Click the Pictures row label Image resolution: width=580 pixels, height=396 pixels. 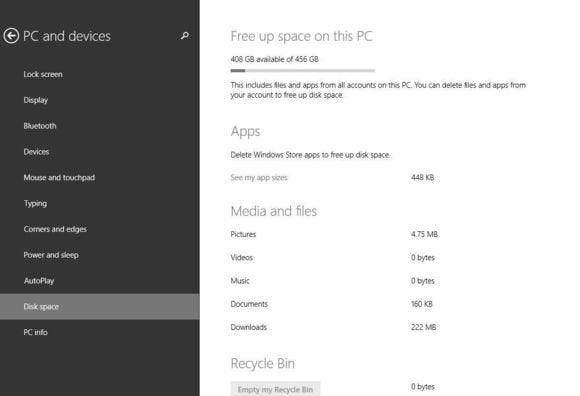click(243, 234)
